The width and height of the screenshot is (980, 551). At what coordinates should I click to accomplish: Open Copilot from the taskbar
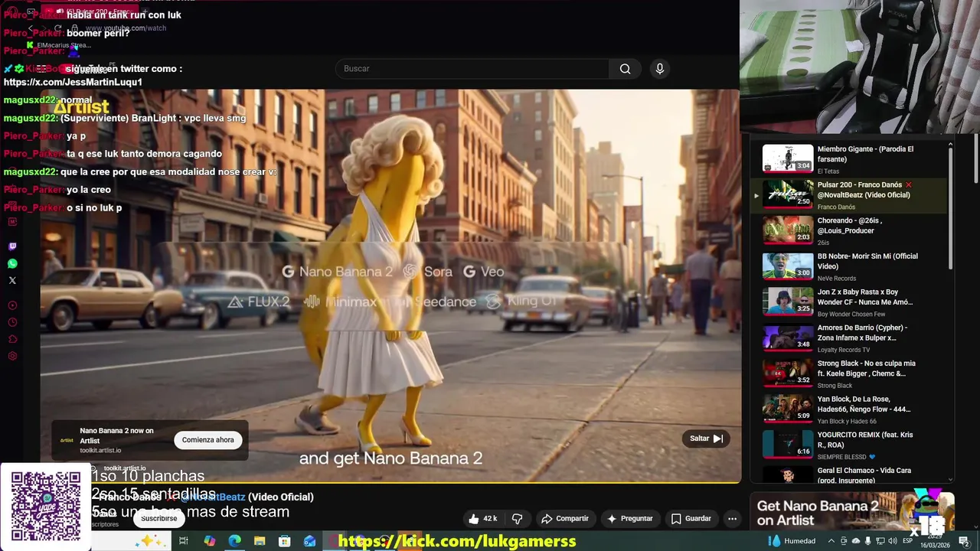point(209,541)
